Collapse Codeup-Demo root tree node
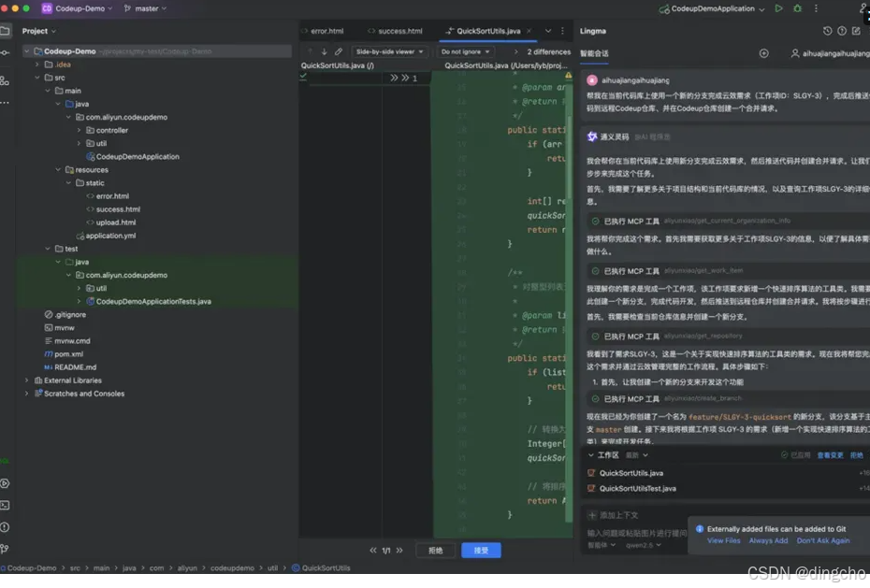 pyautogui.click(x=26, y=51)
